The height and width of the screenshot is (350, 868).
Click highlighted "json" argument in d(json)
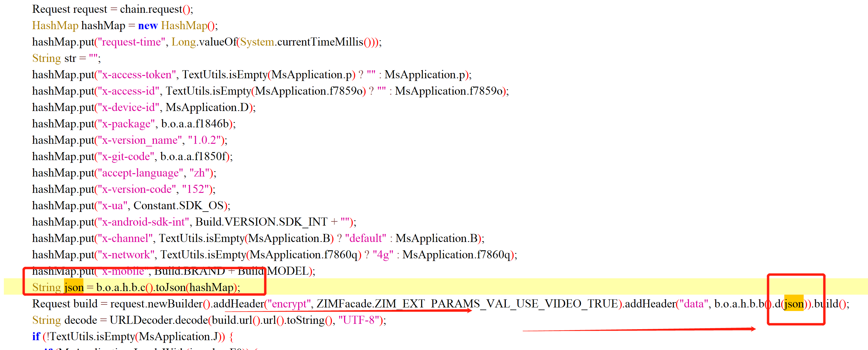(x=794, y=304)
